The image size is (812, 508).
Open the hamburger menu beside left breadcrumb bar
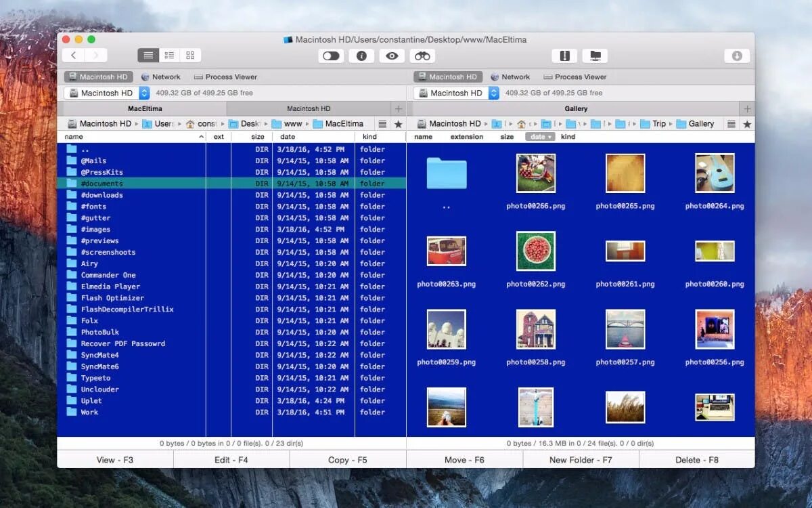[x=383, y=123]
